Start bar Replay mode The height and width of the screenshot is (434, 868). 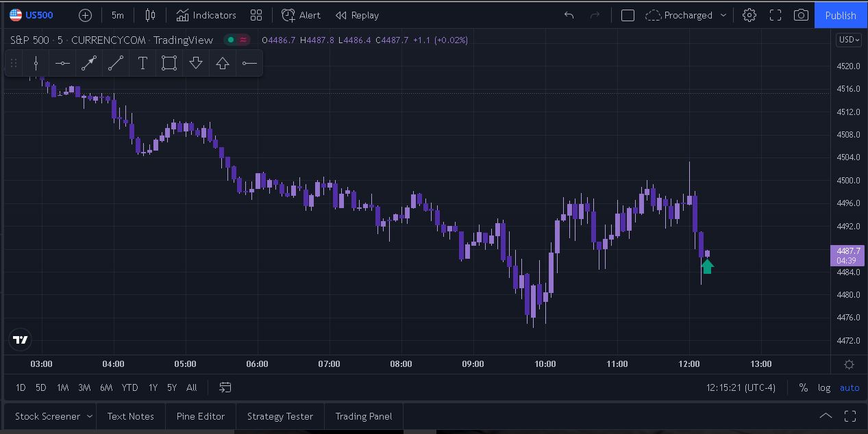coord(357,15)
